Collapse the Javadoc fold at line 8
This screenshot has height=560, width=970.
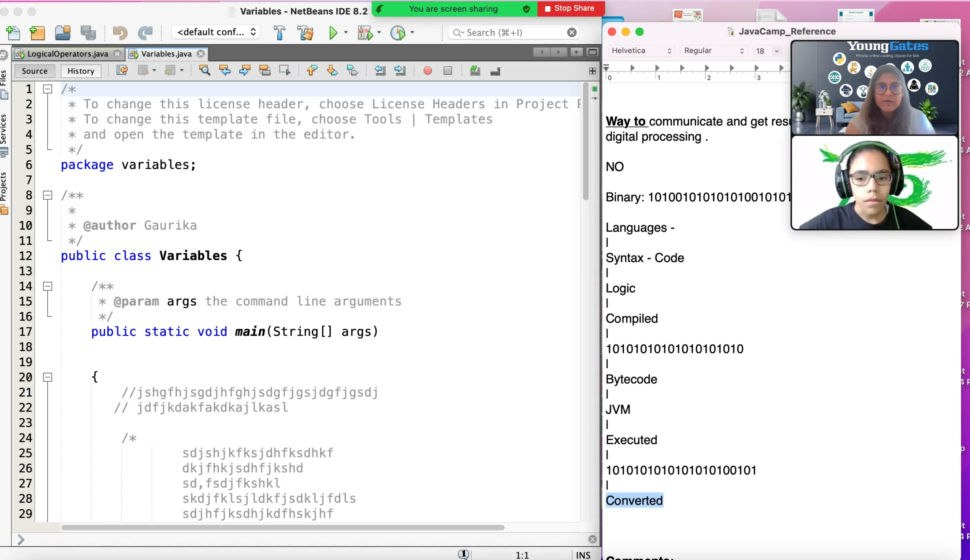(x=47, y=196)
